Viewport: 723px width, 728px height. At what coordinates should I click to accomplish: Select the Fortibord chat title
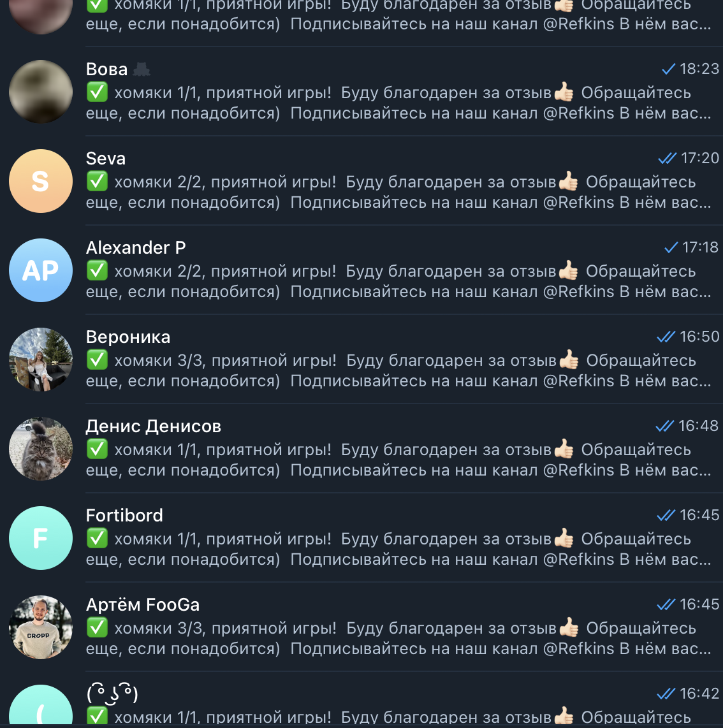[124, 515]
